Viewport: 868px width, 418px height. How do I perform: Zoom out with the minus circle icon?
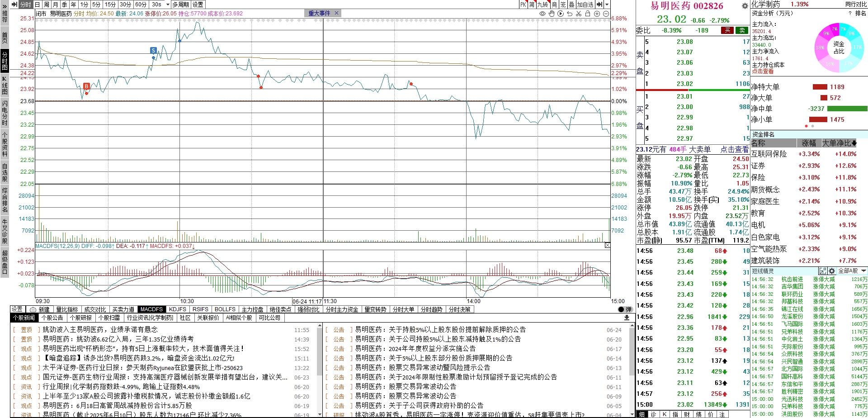606,14
